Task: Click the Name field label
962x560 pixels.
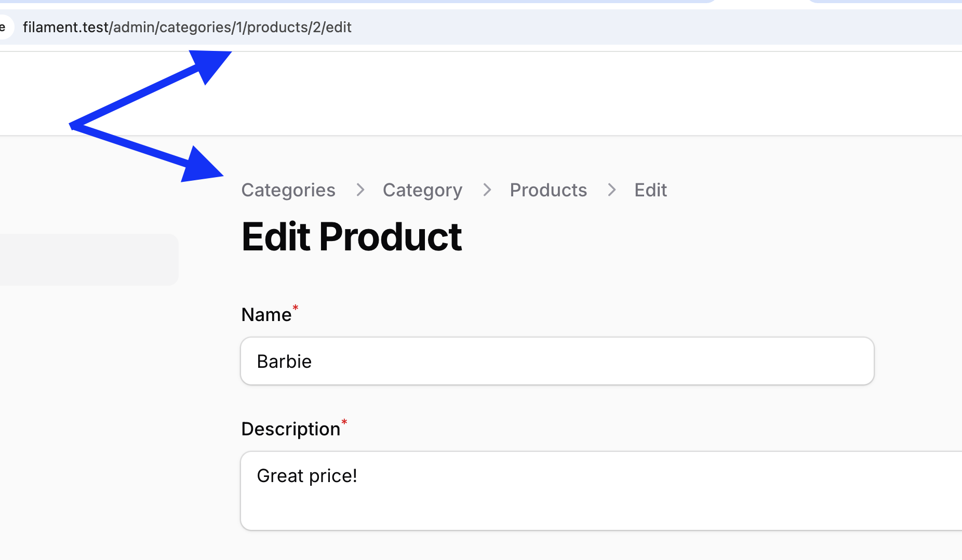Action: tap(266, 315)
